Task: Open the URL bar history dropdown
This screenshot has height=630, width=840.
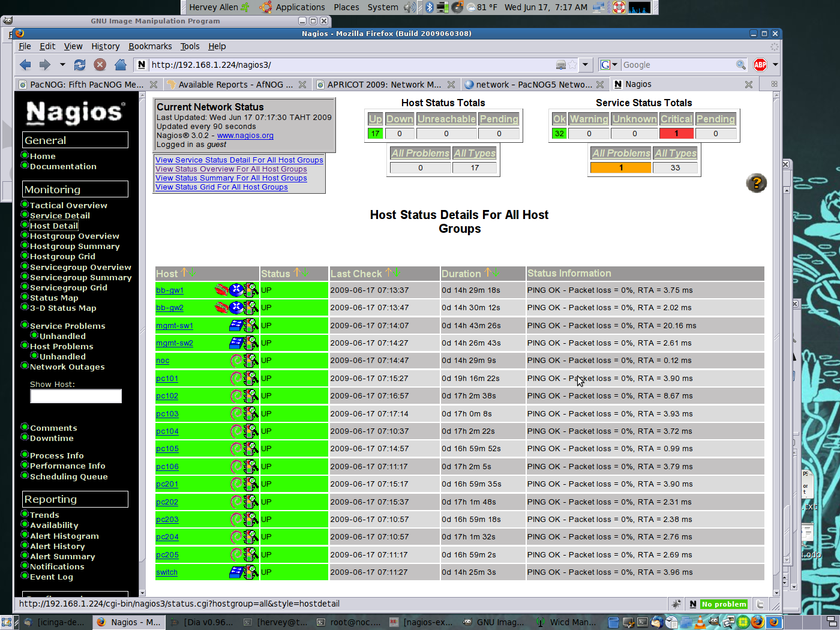Action: pyautogui.click(x=586, y=65)
